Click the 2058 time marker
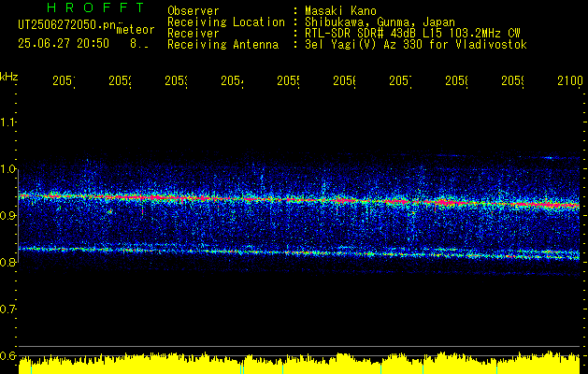This screenshot has width=588, height=374. tap(457, 80)
